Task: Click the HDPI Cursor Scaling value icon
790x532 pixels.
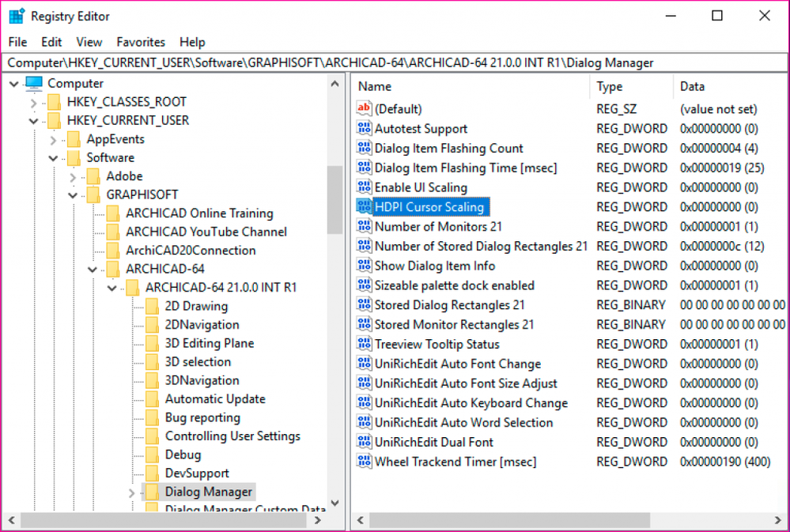Action: click(x=364, y=206)
